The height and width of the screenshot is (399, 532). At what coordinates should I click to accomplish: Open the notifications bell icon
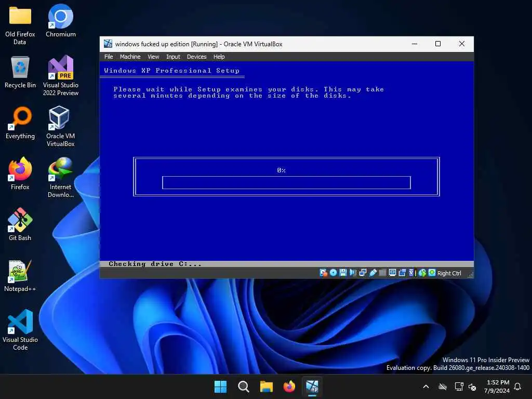(x=517, y=387)
